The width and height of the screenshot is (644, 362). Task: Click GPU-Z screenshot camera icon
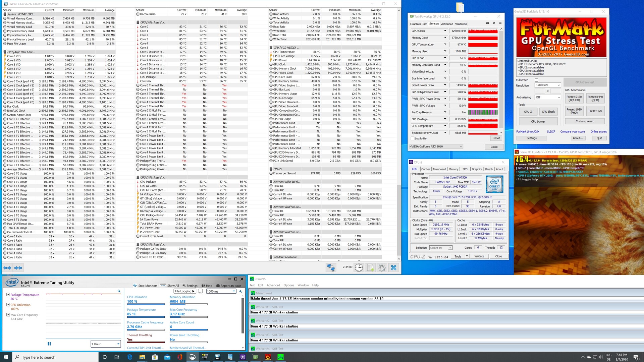click(487, 23)
